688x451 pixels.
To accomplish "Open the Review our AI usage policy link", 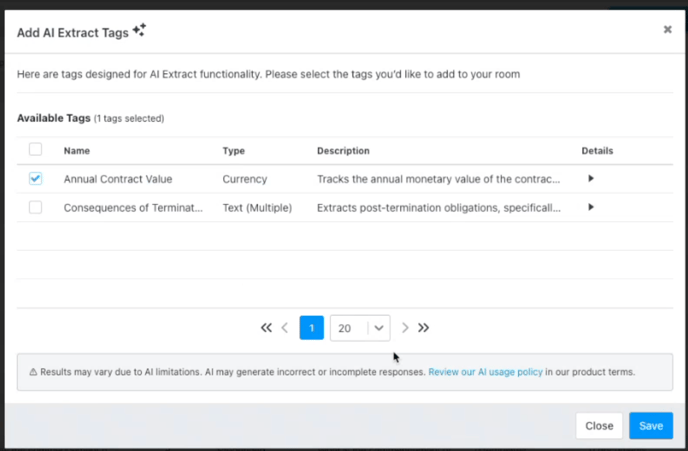I will coord(485,372).
